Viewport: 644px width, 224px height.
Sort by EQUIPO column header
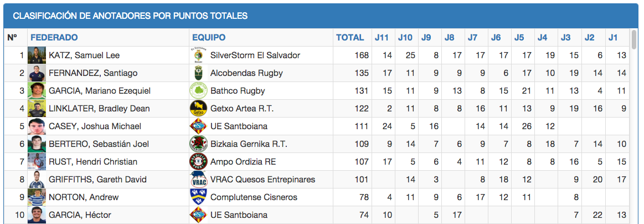pos(209,38)
